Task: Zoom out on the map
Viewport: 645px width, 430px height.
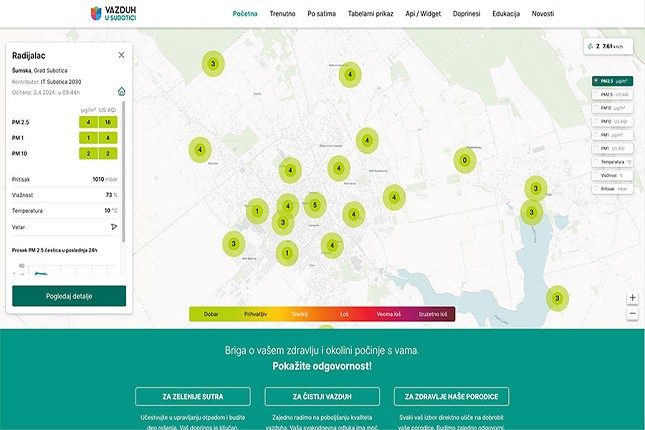Action: point(632,313)
